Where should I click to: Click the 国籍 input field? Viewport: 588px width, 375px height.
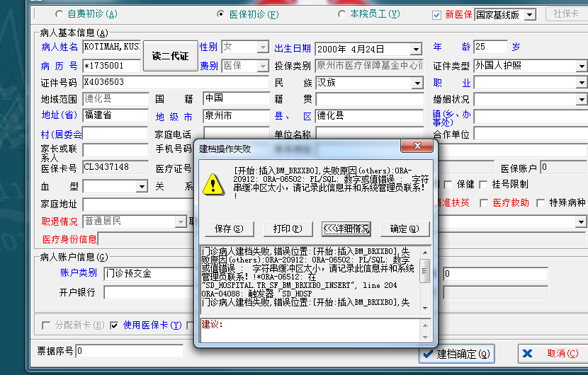236,98
